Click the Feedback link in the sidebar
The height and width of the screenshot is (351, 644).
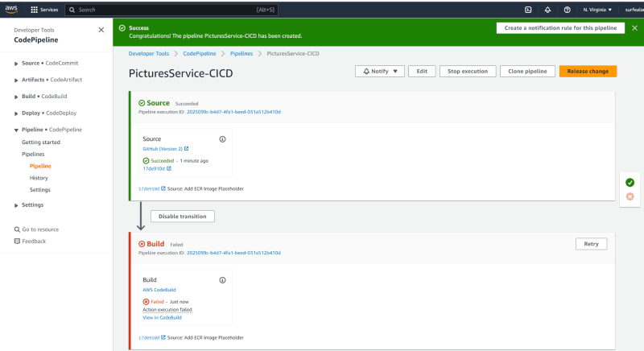pyautogui.click(x=34, y=241)
